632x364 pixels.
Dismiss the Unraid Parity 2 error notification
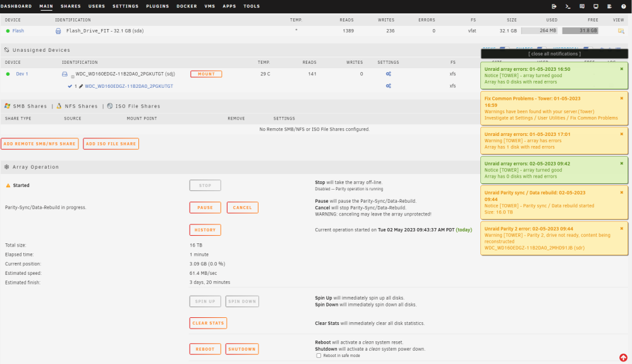[x=621, y=229]
